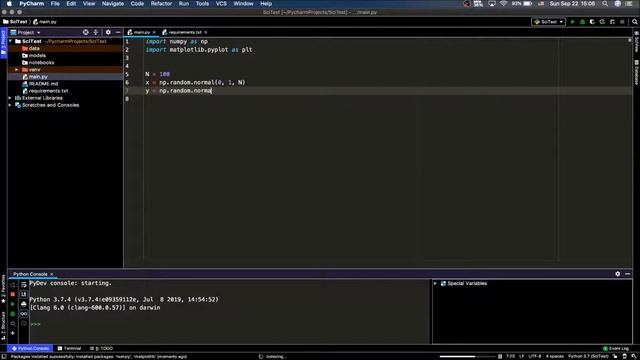
Task: Toggle soft-wrap in Python console
Action: 24,285
